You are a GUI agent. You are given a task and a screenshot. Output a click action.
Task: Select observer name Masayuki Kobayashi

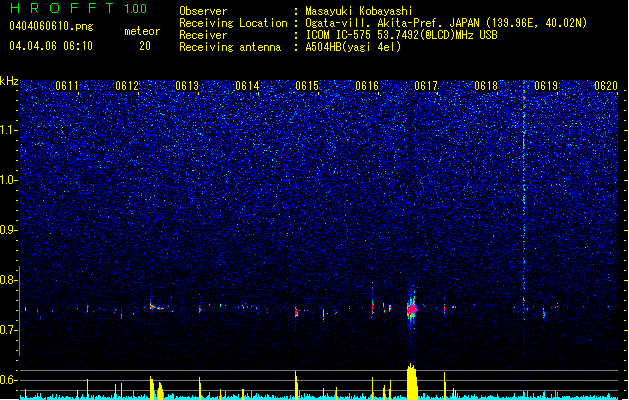click(359, 11)
